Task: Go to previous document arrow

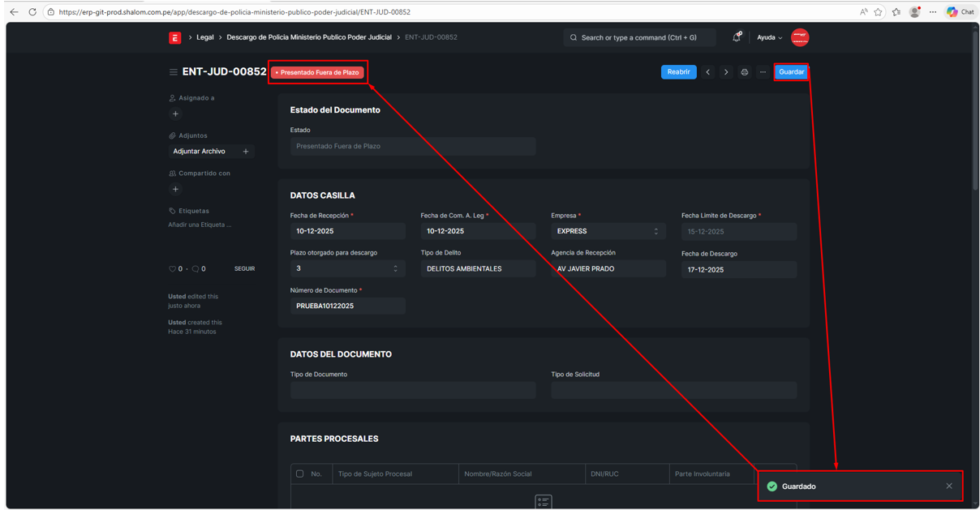Action: coord(707,72)
